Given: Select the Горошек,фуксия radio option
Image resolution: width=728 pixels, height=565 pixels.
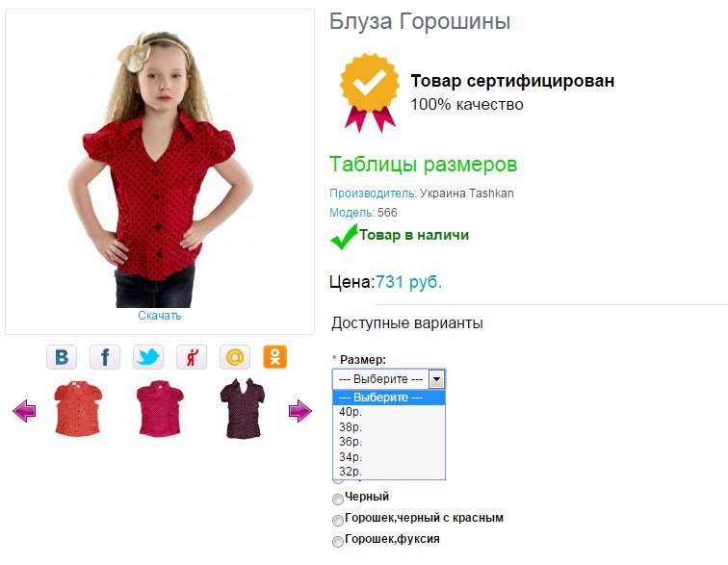Looking at the screenshot, I should tap(338, 541).
